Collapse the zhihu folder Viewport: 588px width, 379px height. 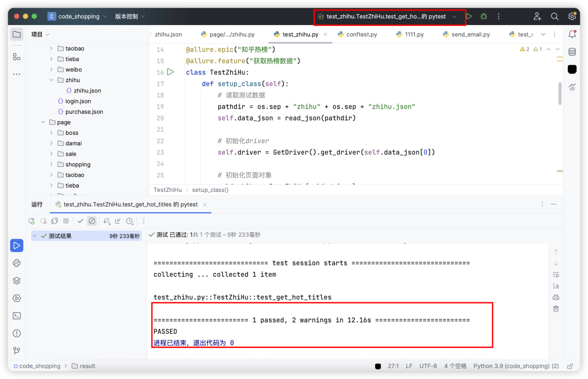(x=51, y=80)
